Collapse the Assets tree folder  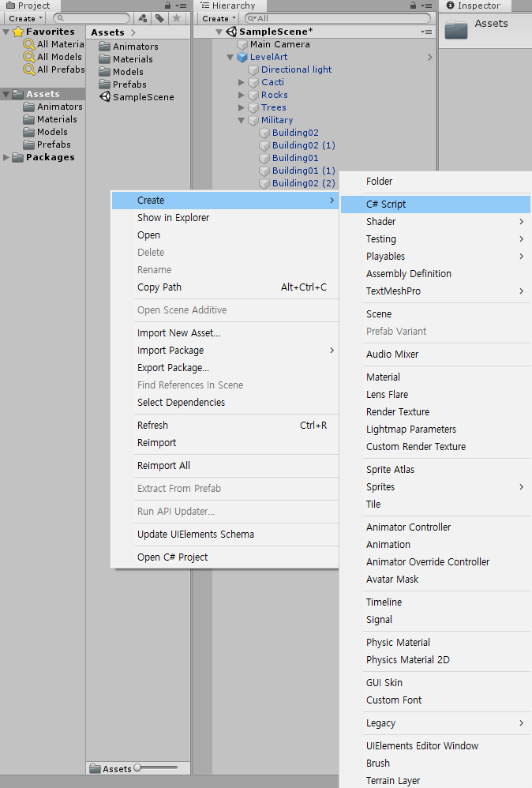[6, 94]
